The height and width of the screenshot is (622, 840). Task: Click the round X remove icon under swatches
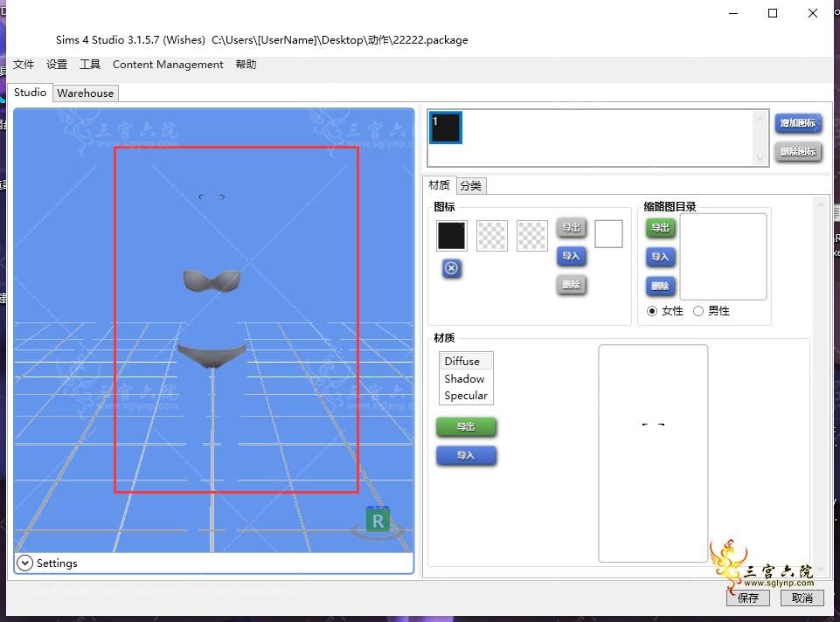click(x=452, y=267)
